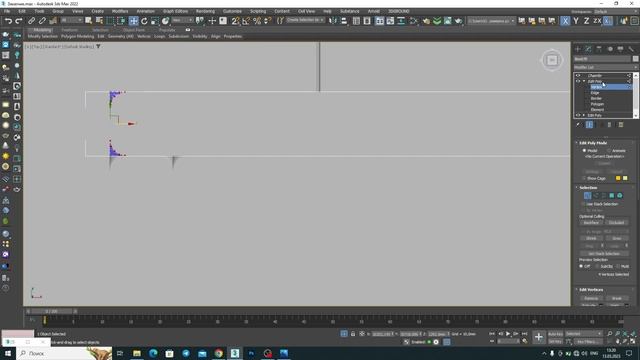Select the Model radio button
640x360 pixels.
[x=584, y=151]
